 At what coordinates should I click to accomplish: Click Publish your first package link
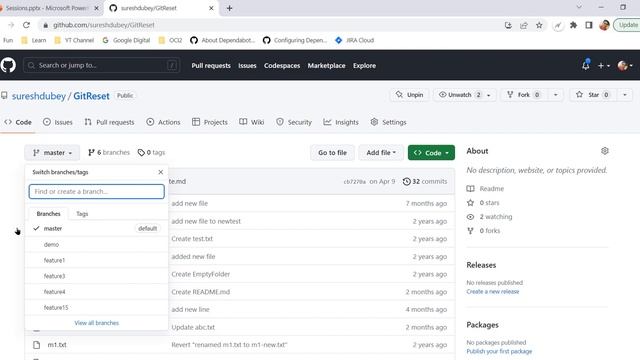pyautogui.click(x=499, y=351)
